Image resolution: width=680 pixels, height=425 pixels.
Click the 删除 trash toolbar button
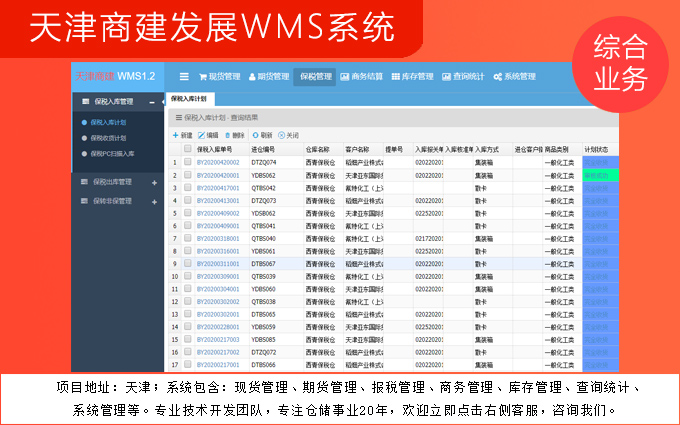234,135
